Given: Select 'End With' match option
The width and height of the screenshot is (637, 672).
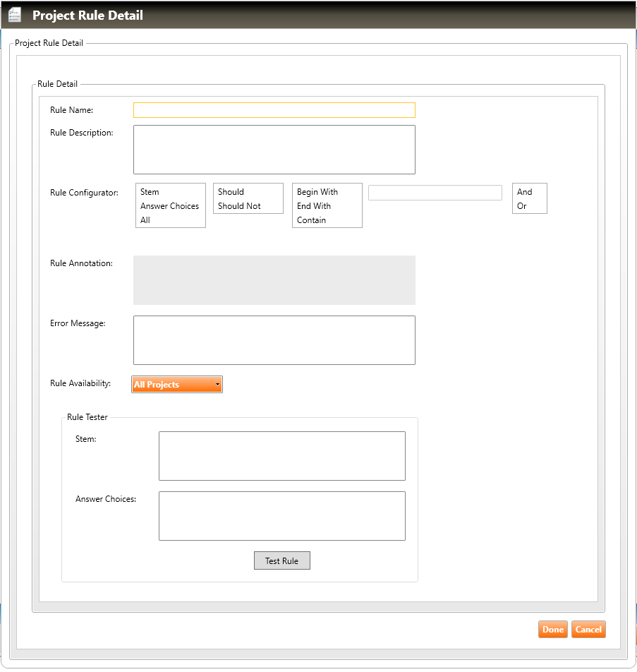Looking at the screenshot, I should click(314, 206).
